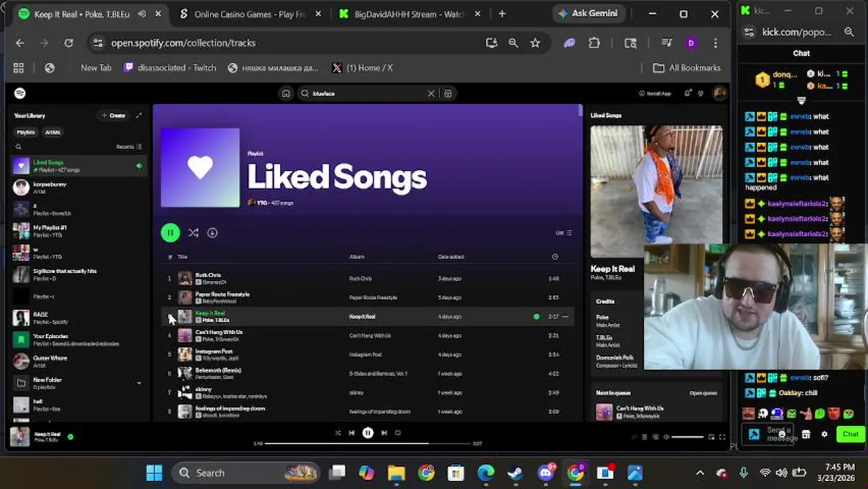Pause playback in bottom player bar

tap(367, 433)
